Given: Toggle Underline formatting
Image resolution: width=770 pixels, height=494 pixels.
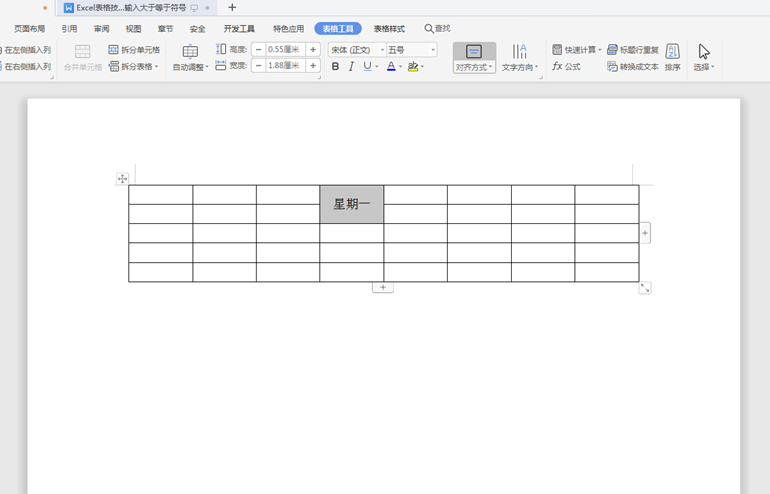Looking at the screenshot, I should coord(367,66).
